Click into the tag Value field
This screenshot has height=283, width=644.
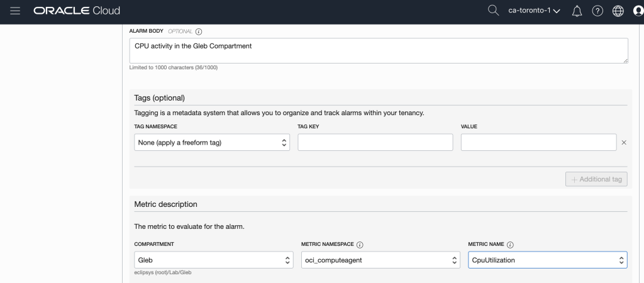coord(538,143)
